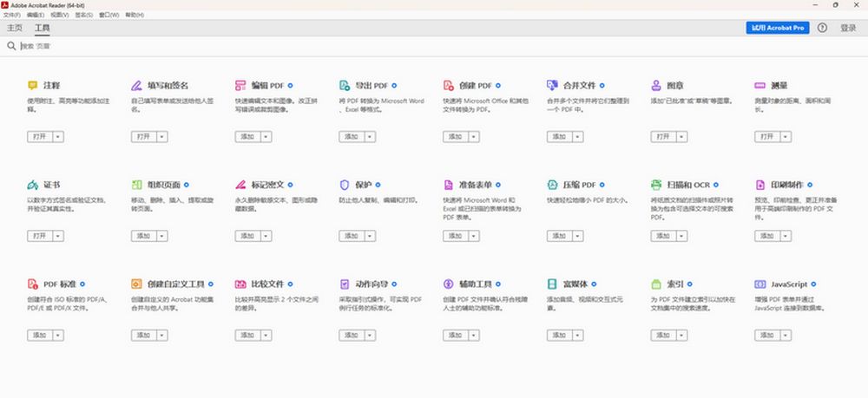Screen dimensions: 868x398
Task: Expand the dropdown arrow under 编辑 PDF
Action: click(x=266, y=136)
